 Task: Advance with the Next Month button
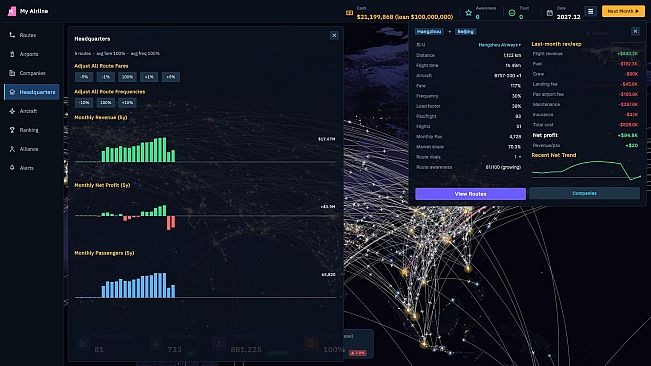point(623,11)
